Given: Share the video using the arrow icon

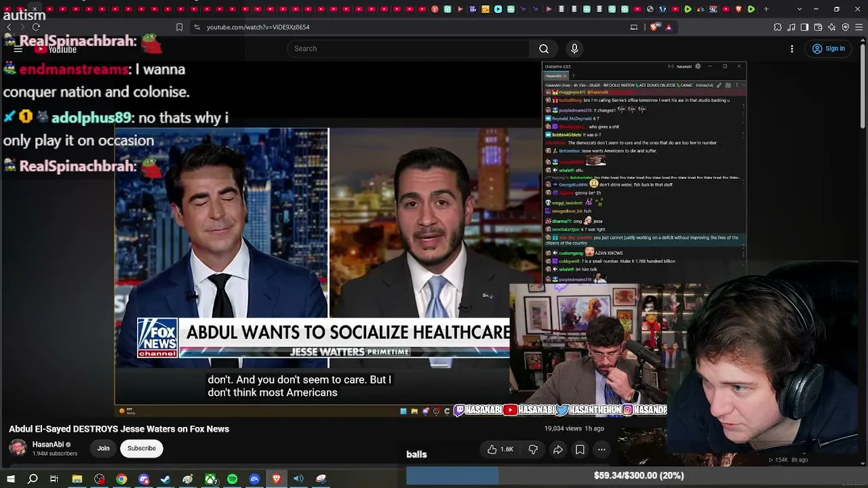Looking at the screenshot, I should coord(558,449).
